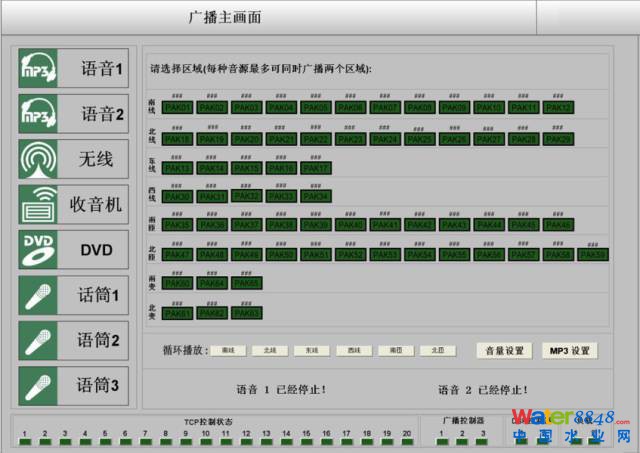The width and height of the screenshot is (640, 453).
Task: Select the 语音1 MP3 source
Action: 73,69
